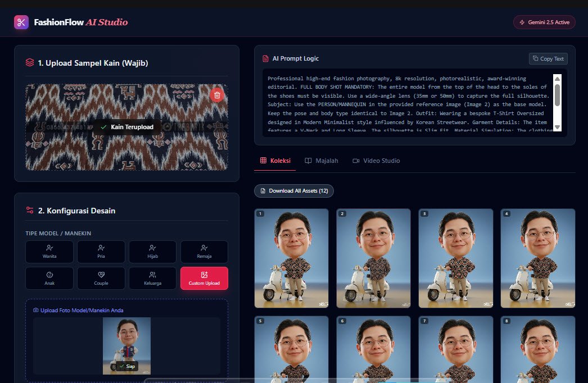
Task: Select the Wanita model type
Action: click(49, 252)
